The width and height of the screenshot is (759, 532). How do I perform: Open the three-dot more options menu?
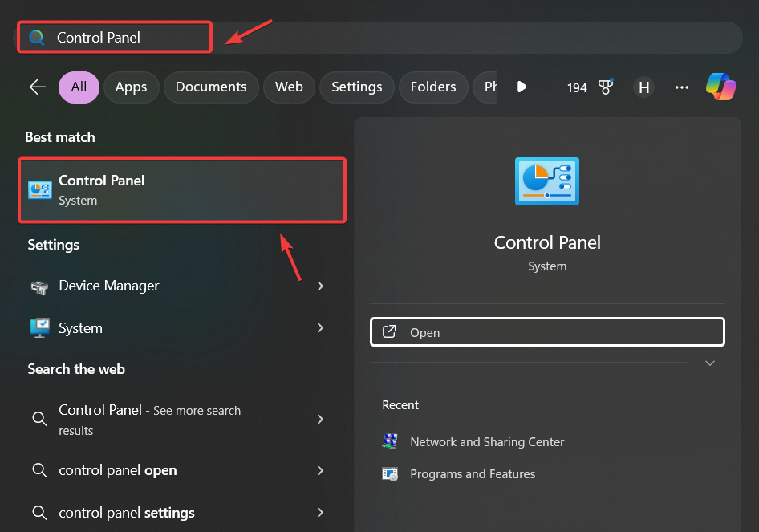pyautogui.click(x=681, y=87)
